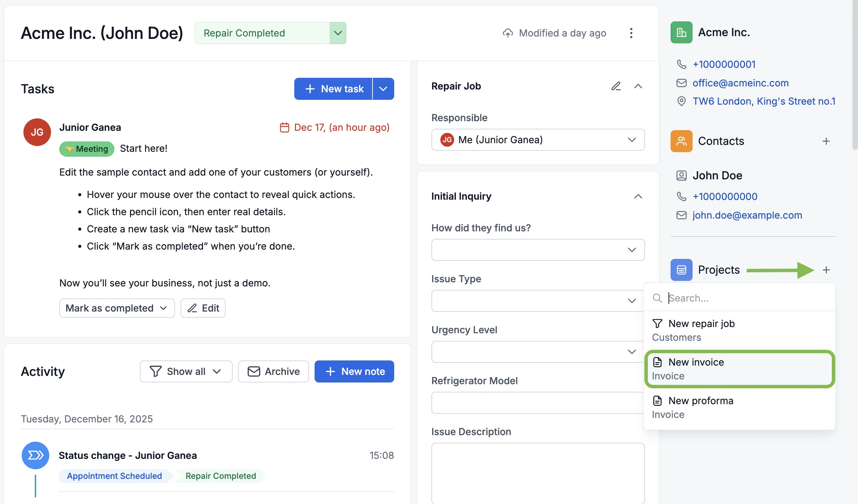Add a new contact with plus icon
Screen dimensions: 858x504
(826, 141)
